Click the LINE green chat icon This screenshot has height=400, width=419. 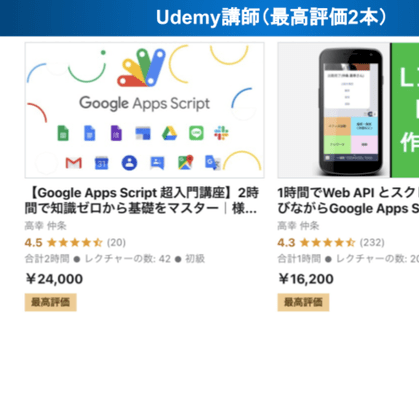pos(196,133)
